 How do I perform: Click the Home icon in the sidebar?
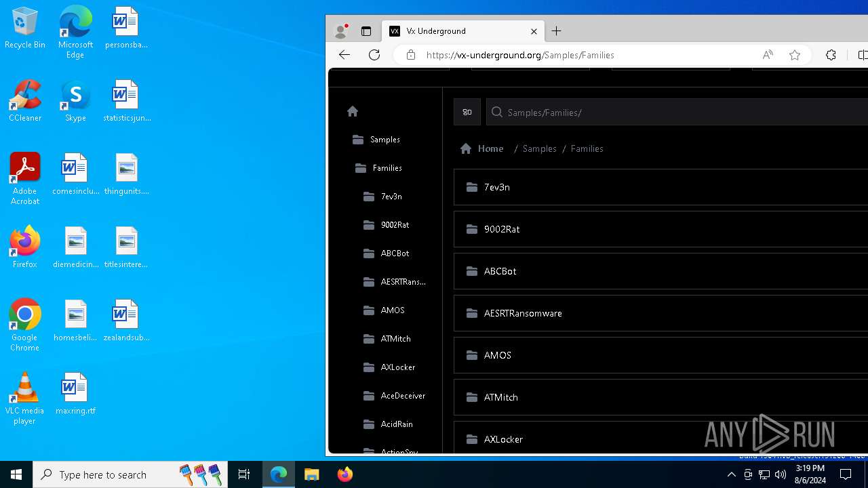353,111
